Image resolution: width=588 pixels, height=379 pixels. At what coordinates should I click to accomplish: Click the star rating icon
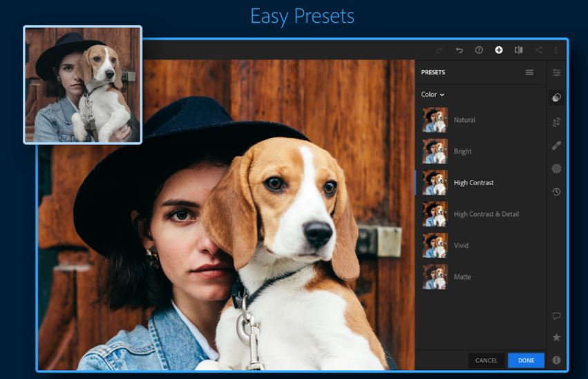pyautogui.click(x=556, y=338)
